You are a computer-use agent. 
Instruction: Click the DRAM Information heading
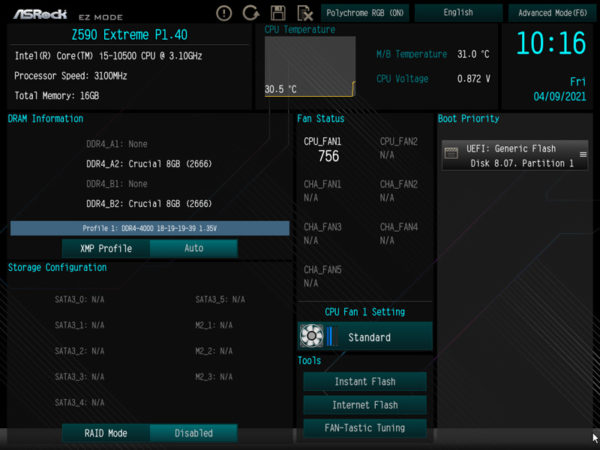coord(46,119)
